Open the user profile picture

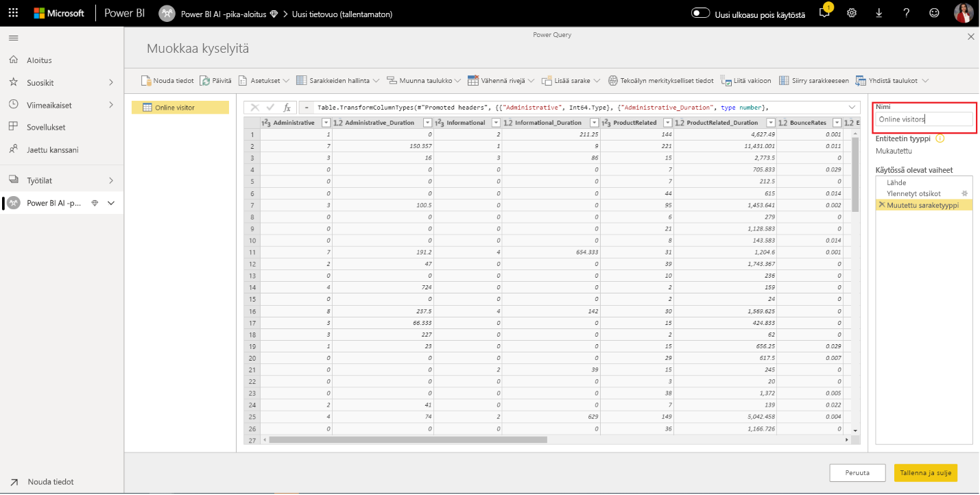coord(964,13)
